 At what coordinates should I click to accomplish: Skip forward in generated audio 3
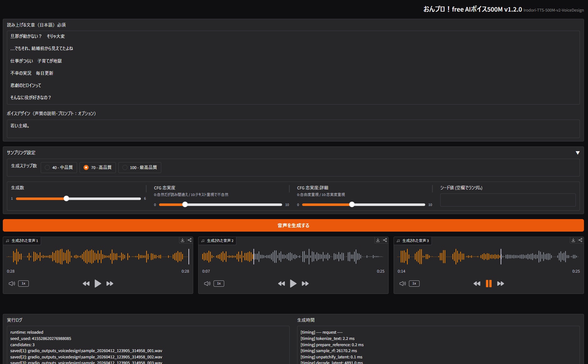pyautogui.click(x=501, y=284)
